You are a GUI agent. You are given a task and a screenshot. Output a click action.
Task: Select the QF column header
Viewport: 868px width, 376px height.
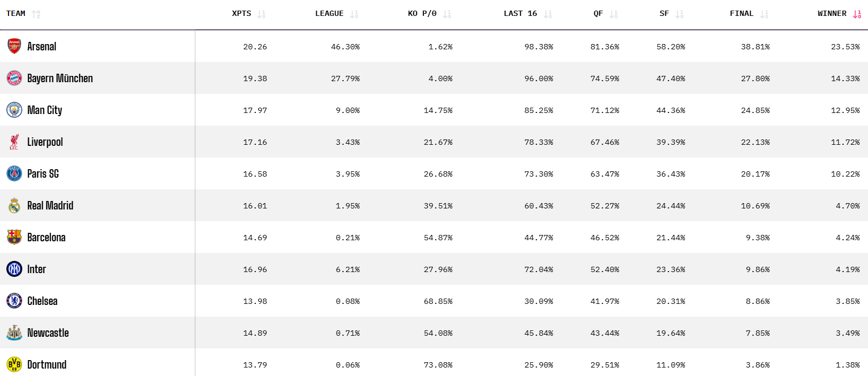coord(598,14)
